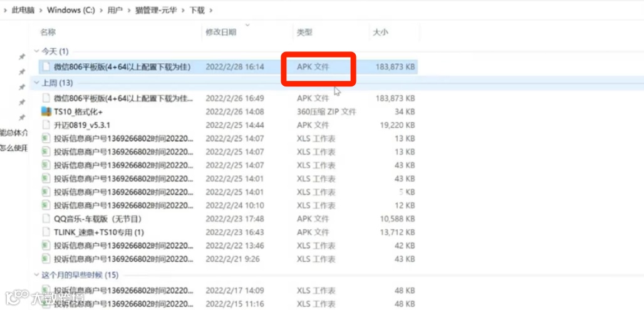The image size is (644, 310).
Task: Click the type cell 360压缩 ZIP 文件
Action: tap(326, 111)
